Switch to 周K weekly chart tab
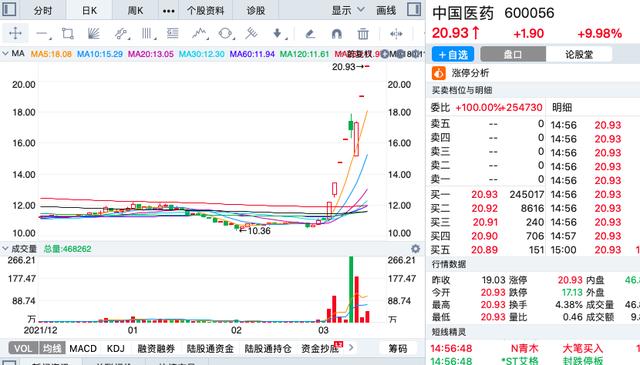640x365 pixels. coord(136,10)
